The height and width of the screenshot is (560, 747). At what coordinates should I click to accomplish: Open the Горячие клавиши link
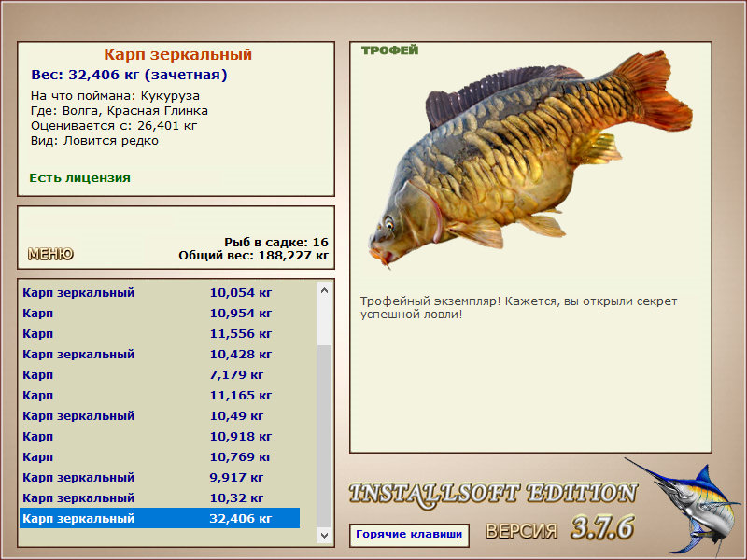pyautogui.click(x=408, y=535)
